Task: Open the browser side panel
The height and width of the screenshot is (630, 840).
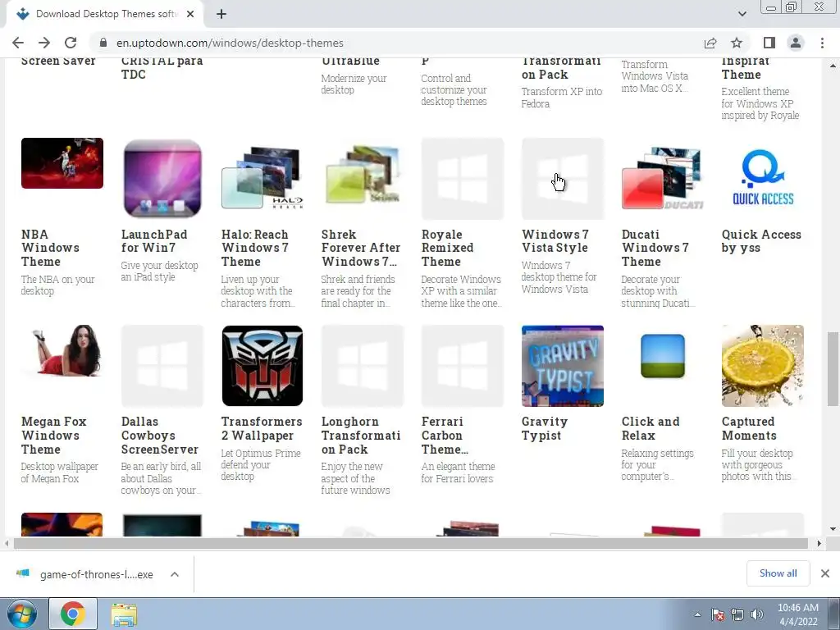Action: (x=769, y=43)
